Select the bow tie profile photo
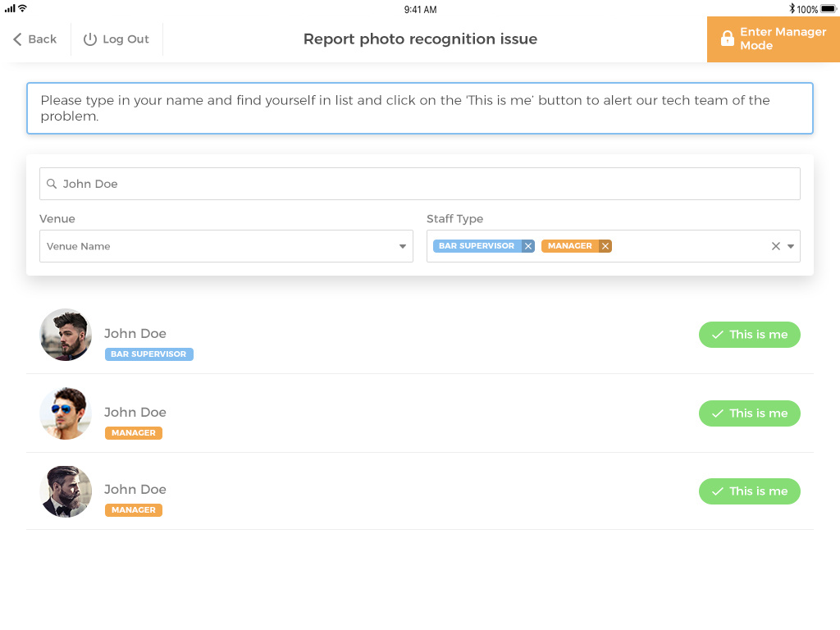840x630 pixels. click(66, 491)
